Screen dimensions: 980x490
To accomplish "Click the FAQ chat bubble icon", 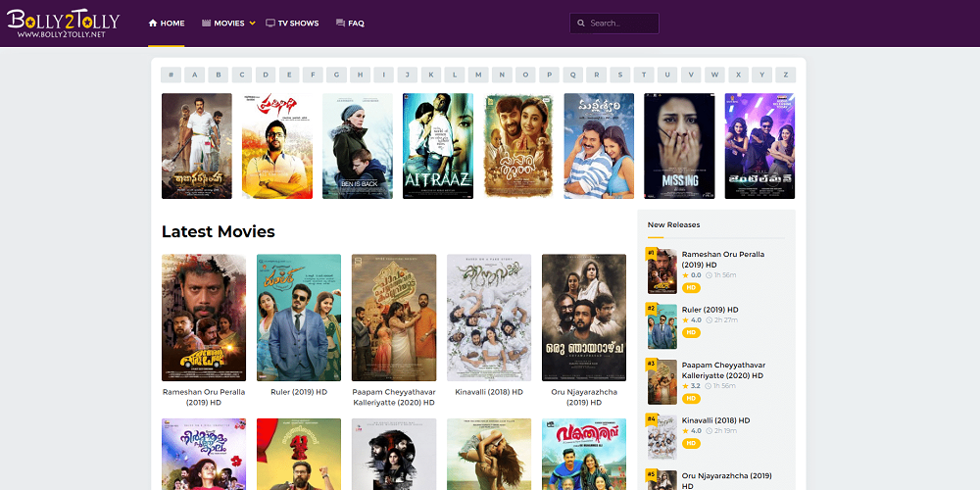I will click(x=341, y=24).
